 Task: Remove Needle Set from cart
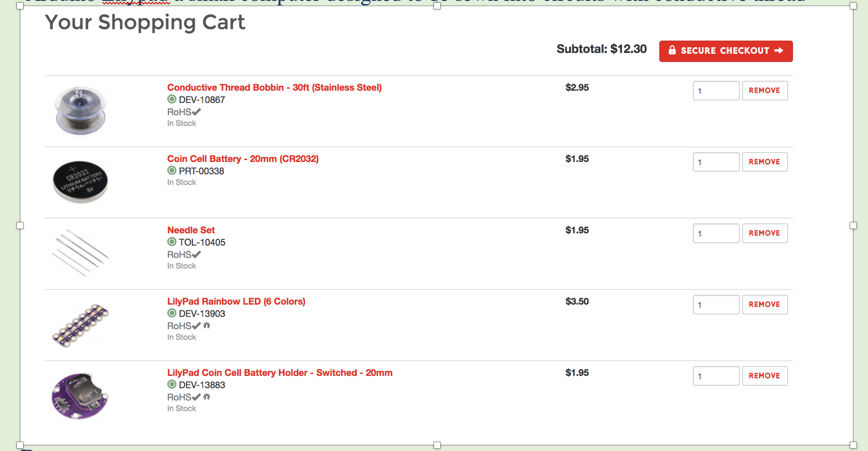click(x=764, y=233)
